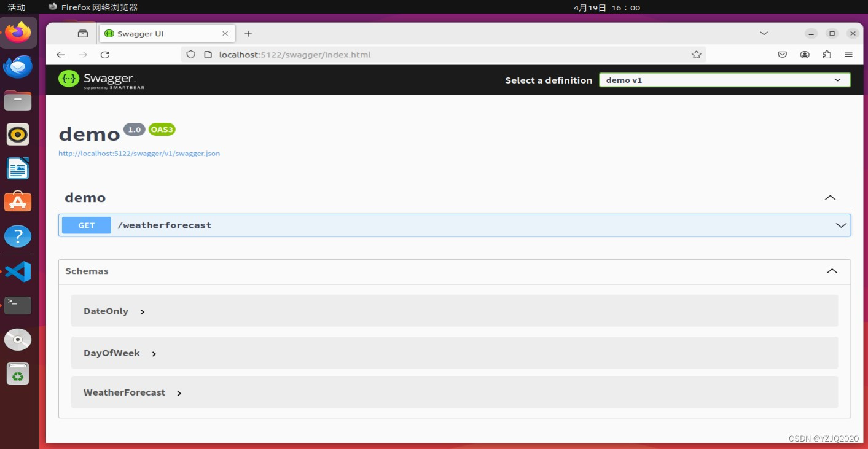Click the OAS3 version badge
This screenshot has height=449, width=868.
coord(162,130)
